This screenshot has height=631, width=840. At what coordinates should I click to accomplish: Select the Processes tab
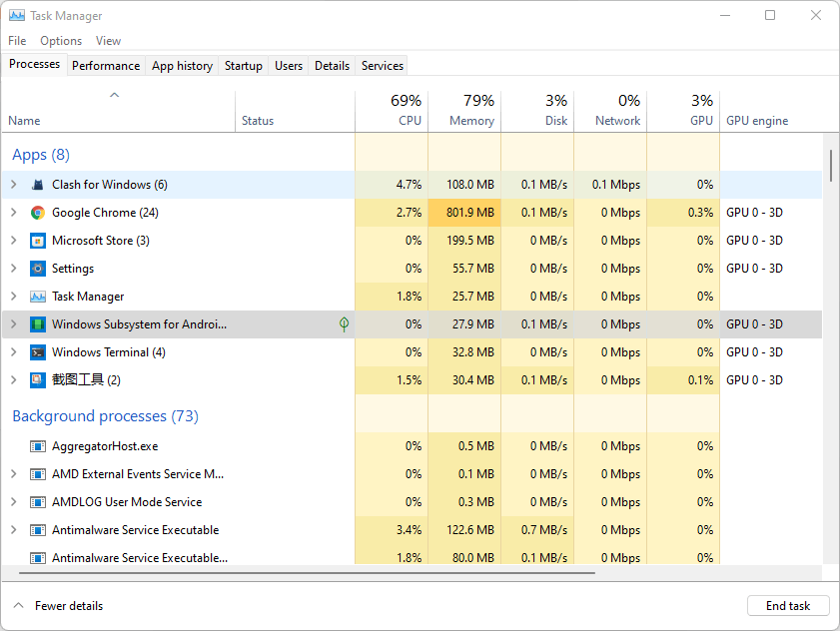click(x=34, y=64)
